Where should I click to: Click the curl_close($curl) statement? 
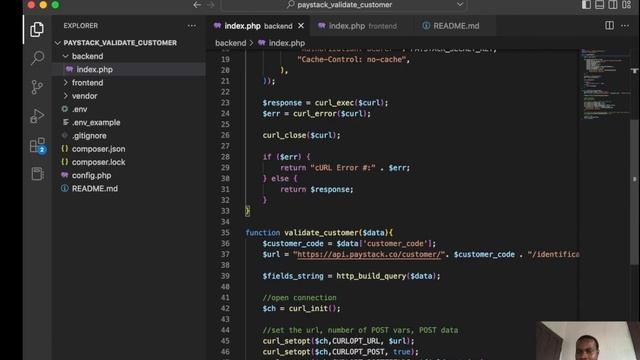point(301,135)
